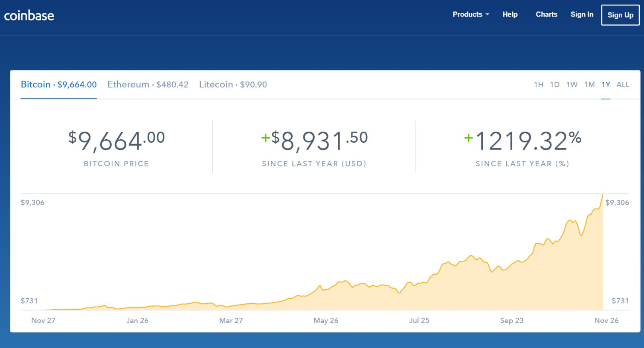
Task: Show the ALL time range
Action: click(x=623, y=84)
